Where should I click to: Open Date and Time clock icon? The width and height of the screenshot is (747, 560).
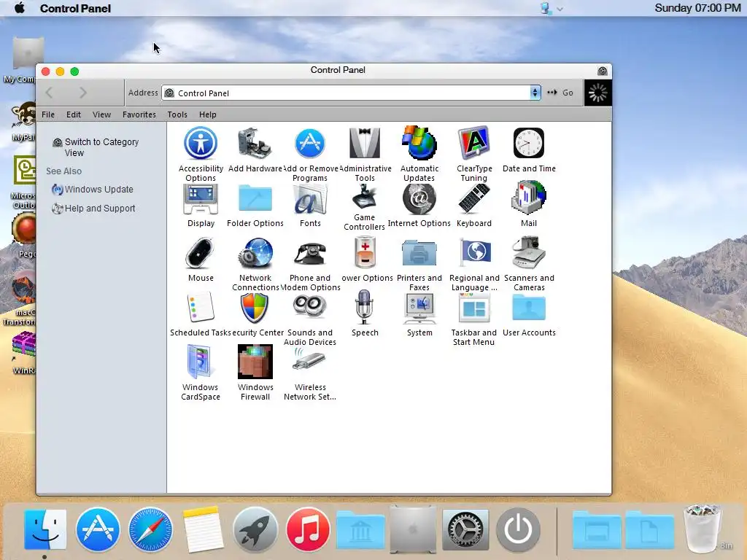tap(529, 144)
